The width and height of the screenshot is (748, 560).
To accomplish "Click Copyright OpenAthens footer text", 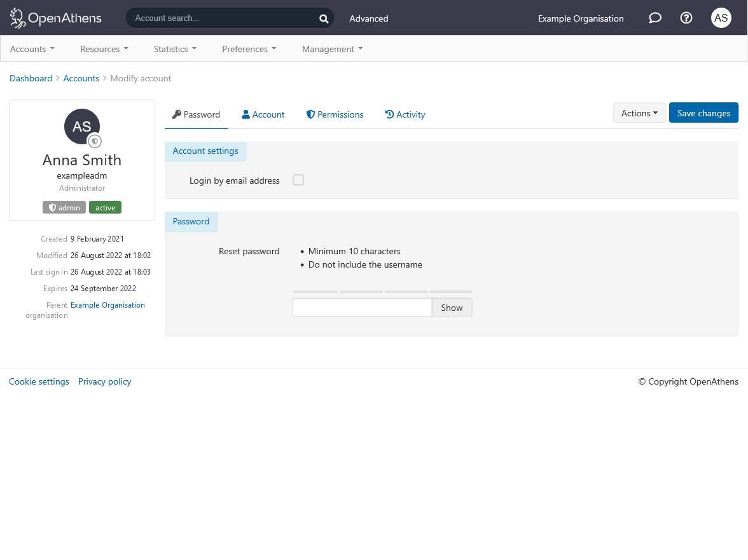I will [x=688, y=382].
